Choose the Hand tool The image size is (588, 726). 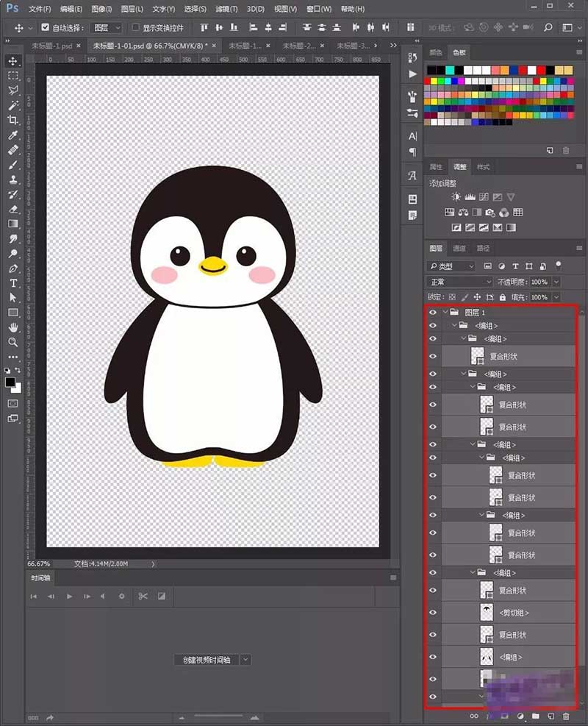tap(13, 327)
